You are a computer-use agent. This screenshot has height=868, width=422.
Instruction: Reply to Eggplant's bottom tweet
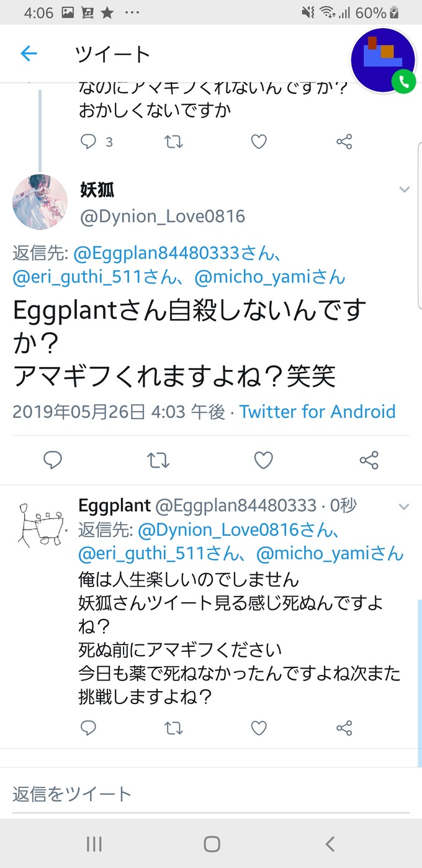[89, 728]
